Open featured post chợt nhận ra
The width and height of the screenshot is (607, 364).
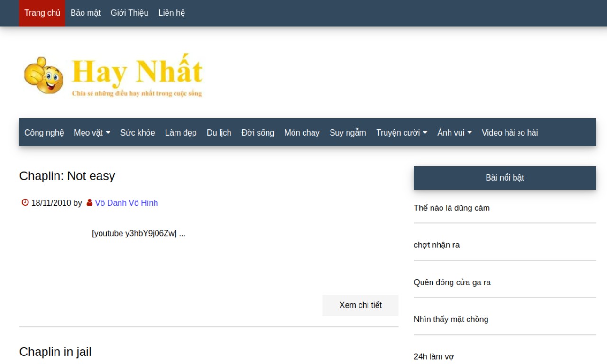point(437,245)
